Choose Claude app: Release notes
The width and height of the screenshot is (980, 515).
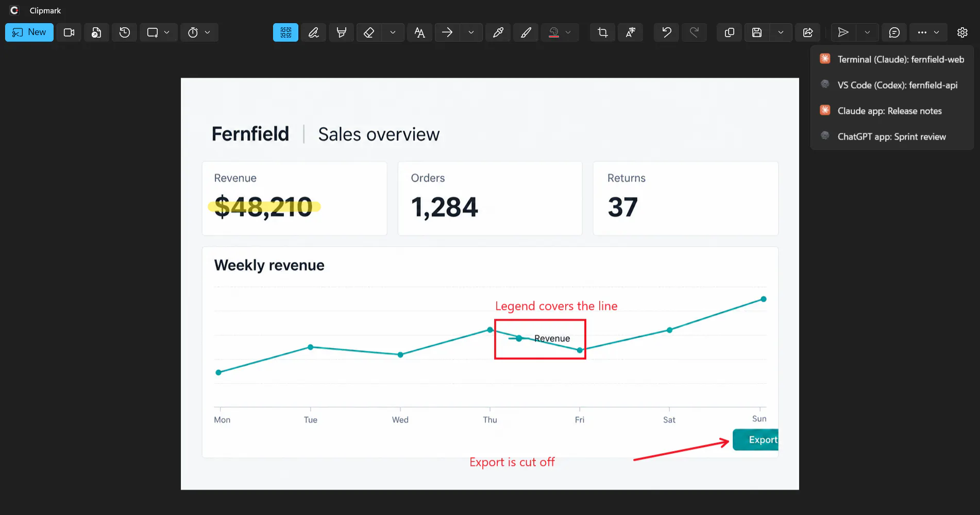(892, 111)
